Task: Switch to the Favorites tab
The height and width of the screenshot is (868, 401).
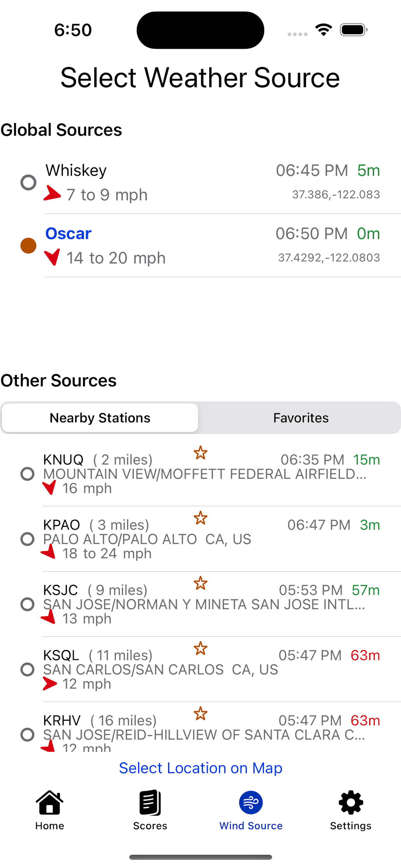Action: coord(301,418)
